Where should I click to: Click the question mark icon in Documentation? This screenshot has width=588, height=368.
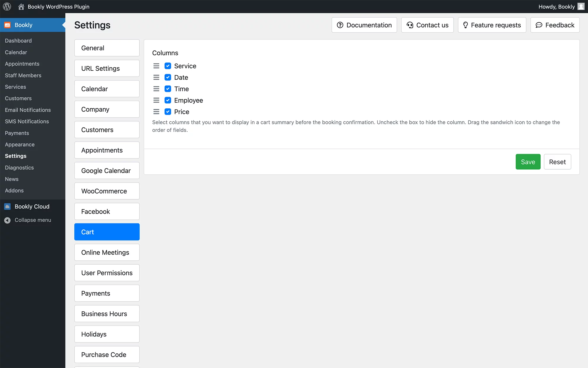(340, 25)
